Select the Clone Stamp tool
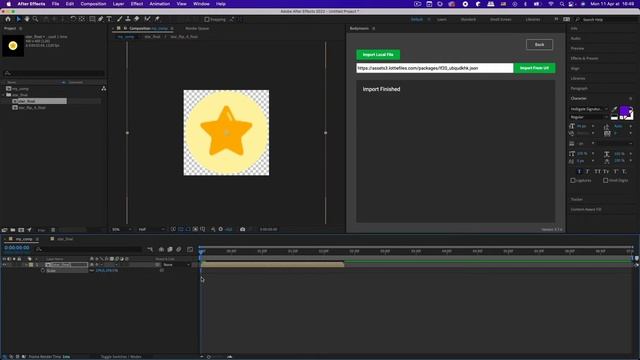The width and height of the screenshot is (640, 360). click(x=128, y=19)
